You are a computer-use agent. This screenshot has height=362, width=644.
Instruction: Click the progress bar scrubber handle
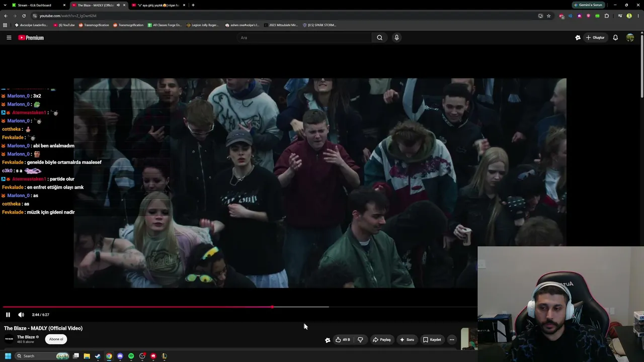click(x=272, y=307)
